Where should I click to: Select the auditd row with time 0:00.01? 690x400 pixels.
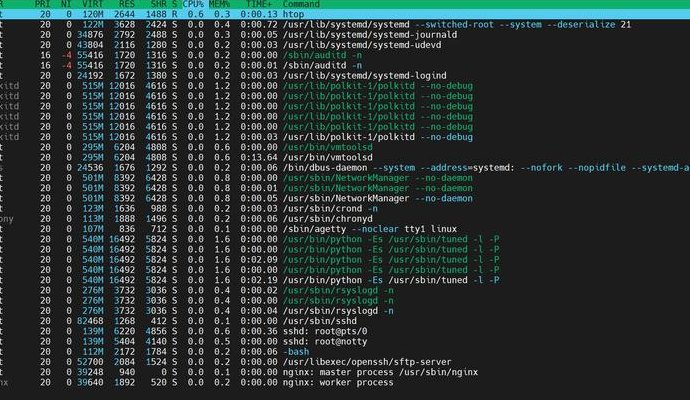[345, 65]
